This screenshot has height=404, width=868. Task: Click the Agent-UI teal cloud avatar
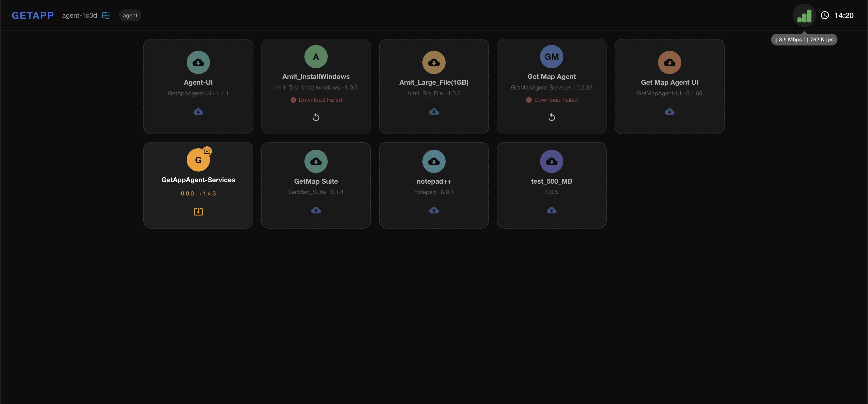point(198,62)
